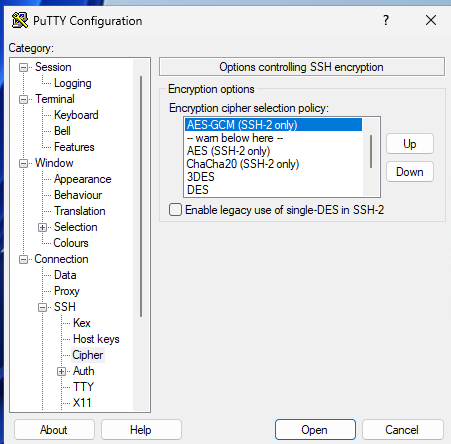This screenshot has width=451, height=444.
Task: Collapse the Window tree node
Action: [x=23, y=163]
